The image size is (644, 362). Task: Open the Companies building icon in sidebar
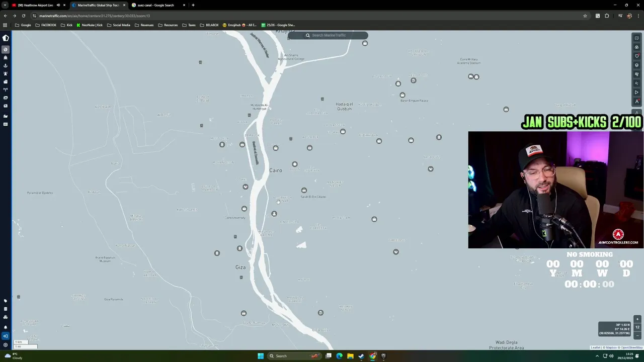(x=6, y=81)
